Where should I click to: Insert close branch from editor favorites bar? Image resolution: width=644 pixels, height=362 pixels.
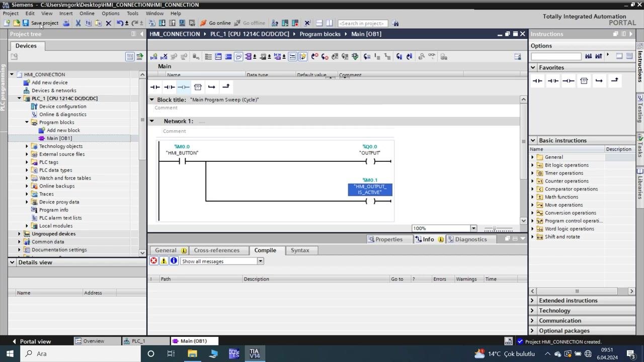pyautogui.click(x=225, y=87)
